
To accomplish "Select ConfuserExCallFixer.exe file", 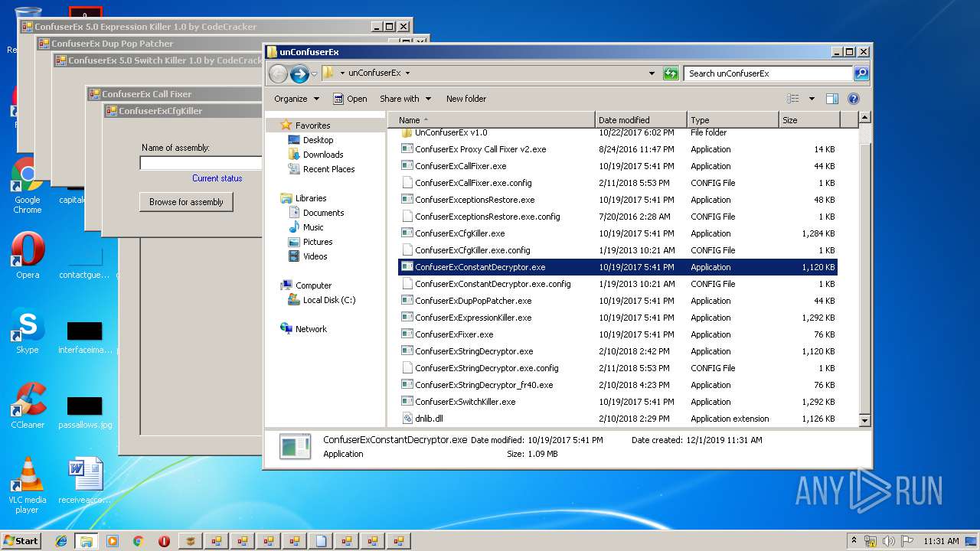I will (618, 166).
